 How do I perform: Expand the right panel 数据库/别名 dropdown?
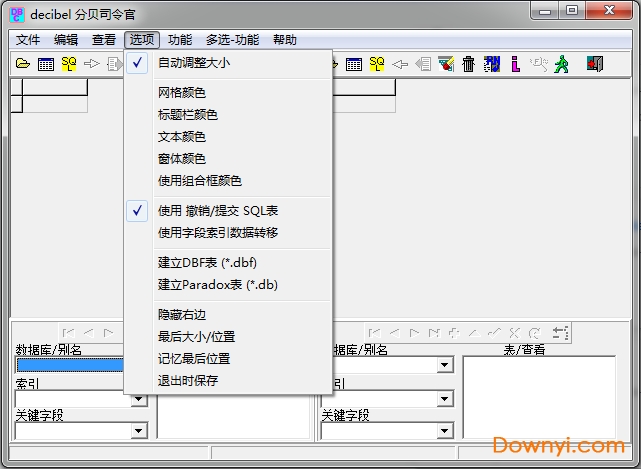[x=445, y=365]
